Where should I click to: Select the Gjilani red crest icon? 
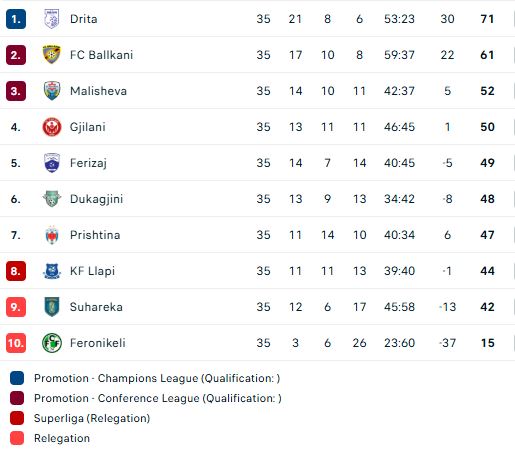[x=52, y=127]
